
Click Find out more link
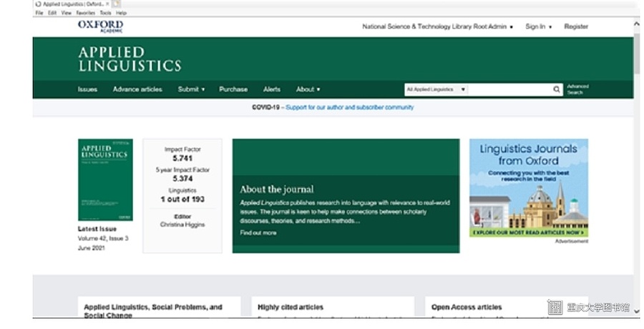[x=258, y=233]
